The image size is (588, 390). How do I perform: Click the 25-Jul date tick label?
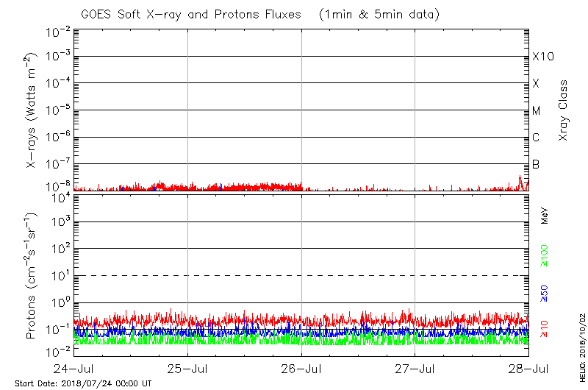pos(187,369)
